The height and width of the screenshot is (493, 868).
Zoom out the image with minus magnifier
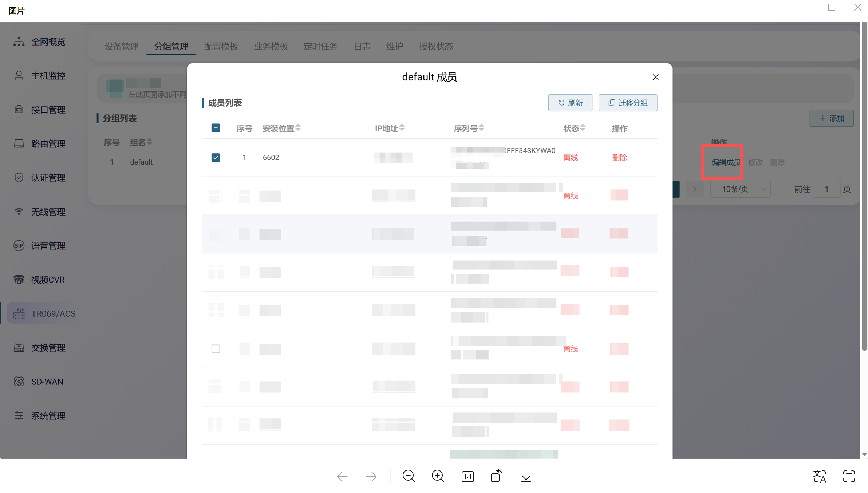point(409,476)
